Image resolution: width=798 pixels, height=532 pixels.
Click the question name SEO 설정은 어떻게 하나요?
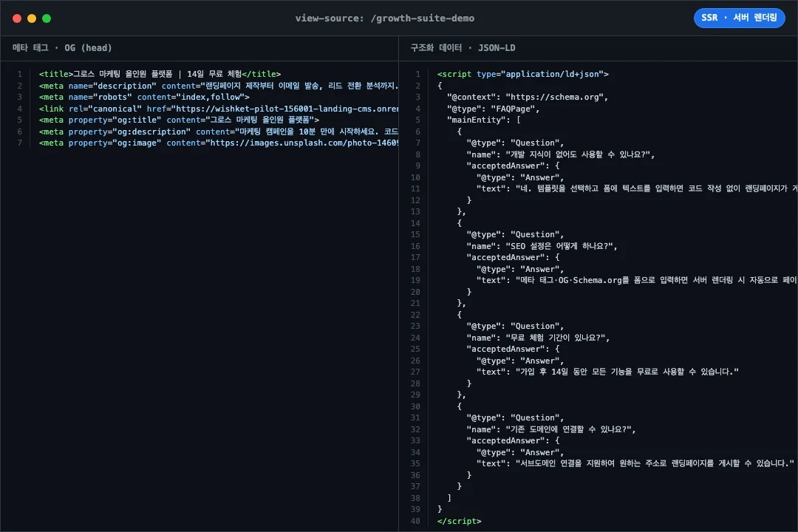(x=542, y=246)
